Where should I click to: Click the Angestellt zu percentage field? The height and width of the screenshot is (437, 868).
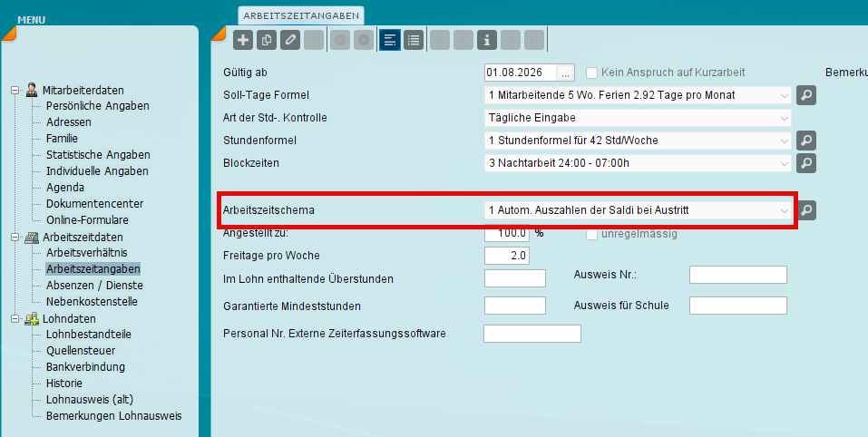(x=506, y=233)
